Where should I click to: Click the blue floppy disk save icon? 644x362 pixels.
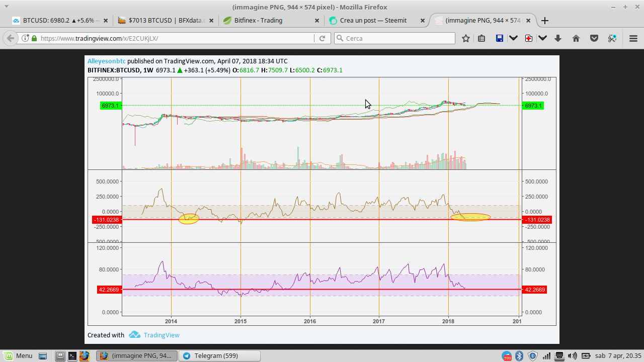point(500,38)
